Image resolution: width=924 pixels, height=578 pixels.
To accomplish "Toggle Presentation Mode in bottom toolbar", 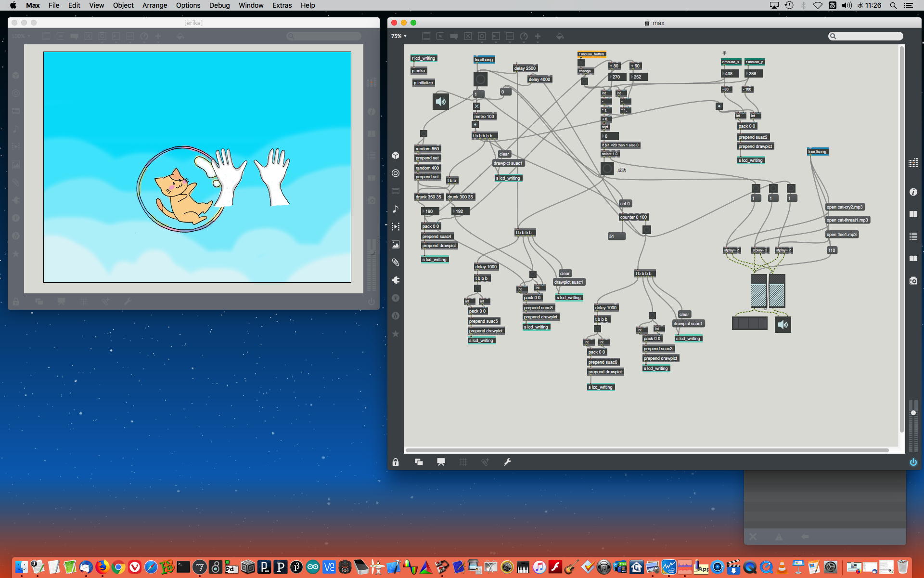I will pos(441,462).
